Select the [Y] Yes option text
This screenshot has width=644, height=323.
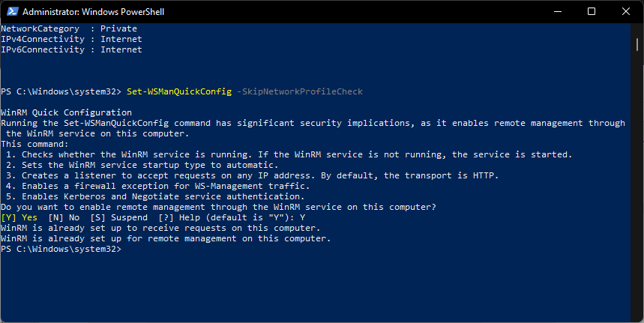click(x=19, y=217)
